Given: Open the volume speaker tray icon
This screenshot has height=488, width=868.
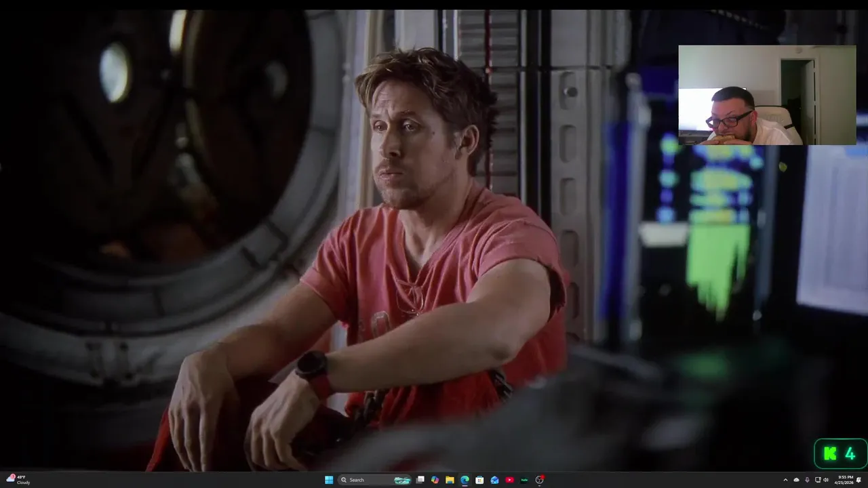Looking at the screenshot, I should pyautogui.click(x=826, y=480).
